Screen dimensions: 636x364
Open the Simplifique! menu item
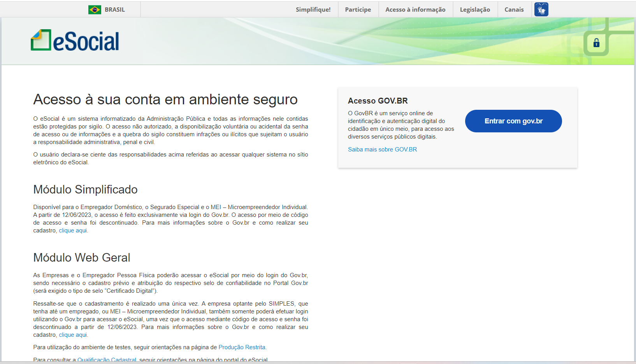(x=313, y=10)
